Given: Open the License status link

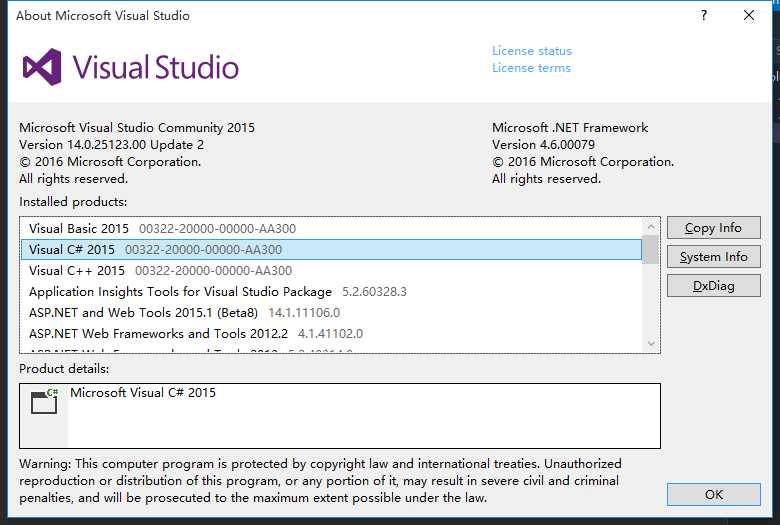Looking at the screenshot, I should pyautogui.click(x=532, y=51).
